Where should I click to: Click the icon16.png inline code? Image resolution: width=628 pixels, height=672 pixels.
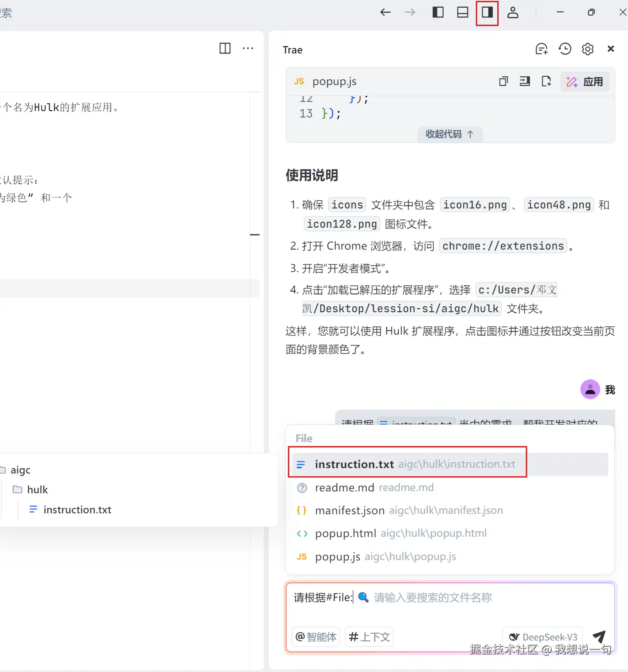coord(475,205)
